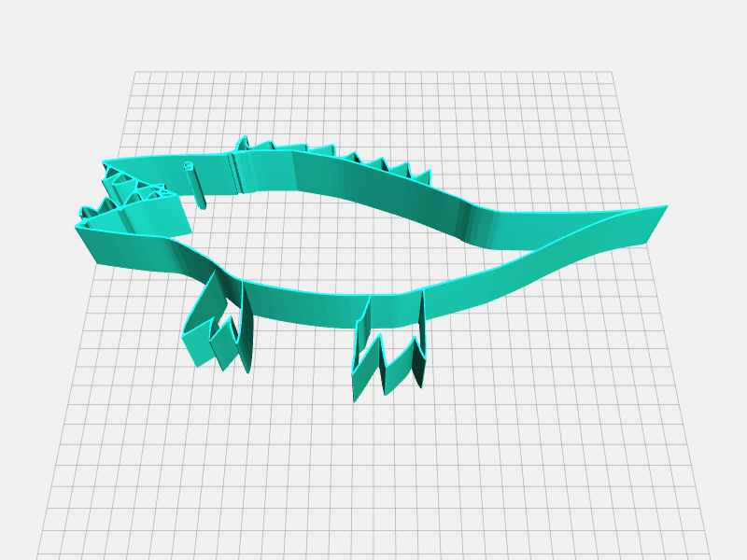Select the jagged teeth inside the open jaw
The height and width of the screenshot is (560, 747).
(131, 193)
